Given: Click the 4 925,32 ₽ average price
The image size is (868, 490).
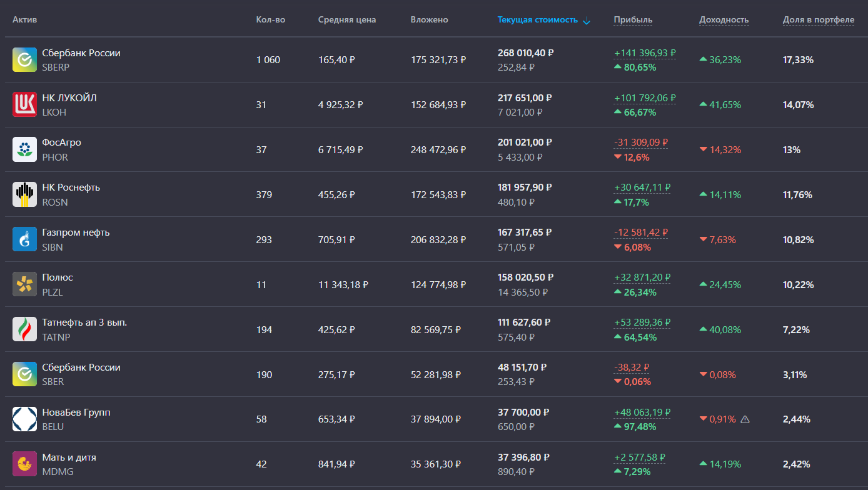Looking at the screenshot, I should 341,105.
